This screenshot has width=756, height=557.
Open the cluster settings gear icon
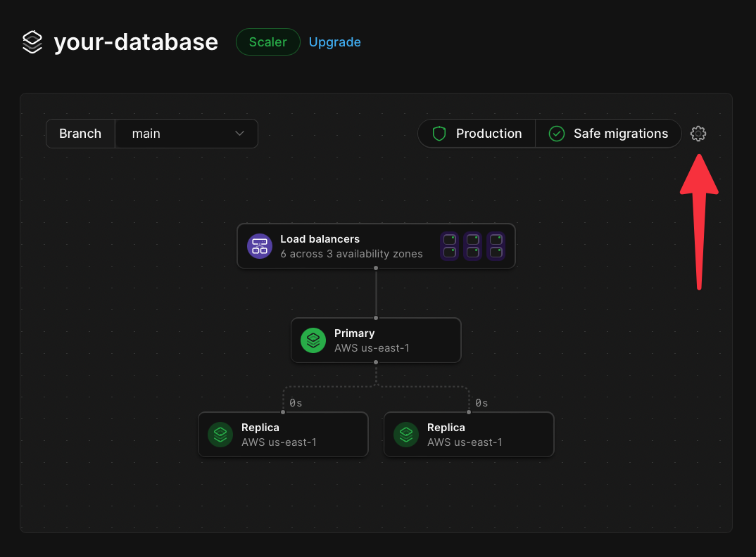(698, 134)
